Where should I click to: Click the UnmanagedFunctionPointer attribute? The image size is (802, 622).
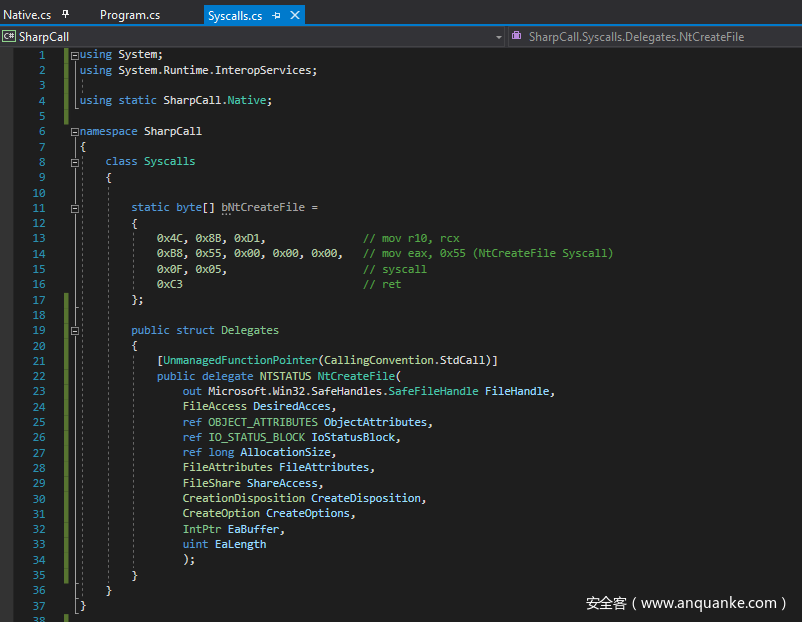click(234, 360)
